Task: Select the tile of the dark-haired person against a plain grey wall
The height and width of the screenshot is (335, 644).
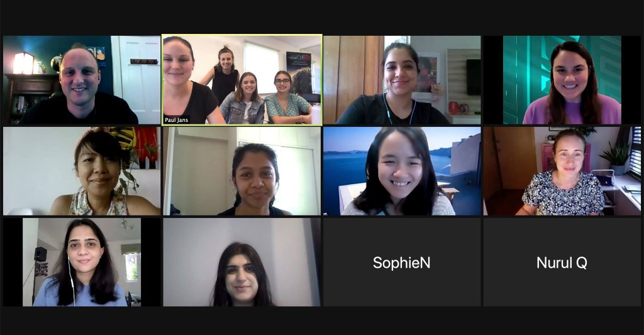Action: [242, 262]
